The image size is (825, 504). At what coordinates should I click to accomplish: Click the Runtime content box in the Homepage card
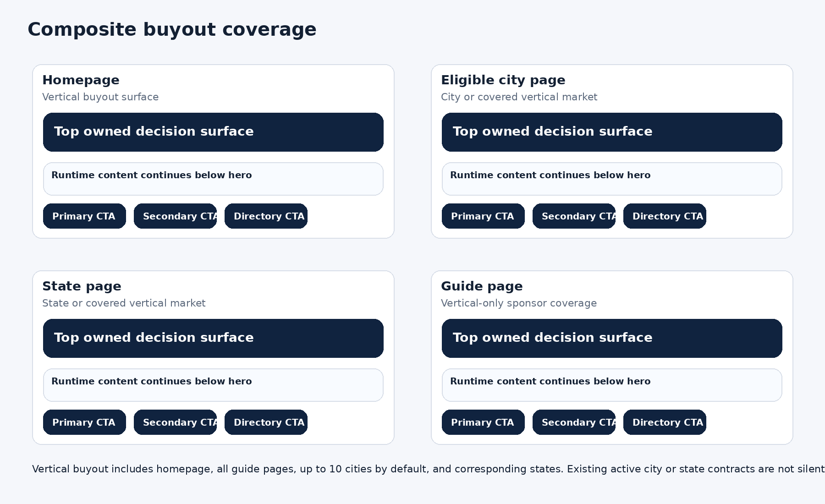pyautogui.click(x=213, y=179)
